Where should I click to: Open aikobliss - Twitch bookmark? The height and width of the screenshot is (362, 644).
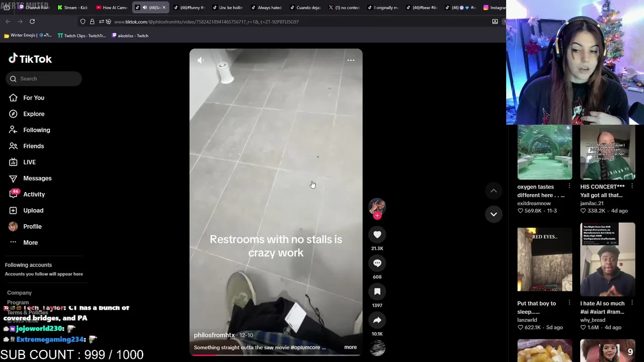click(x=130, y=36)
